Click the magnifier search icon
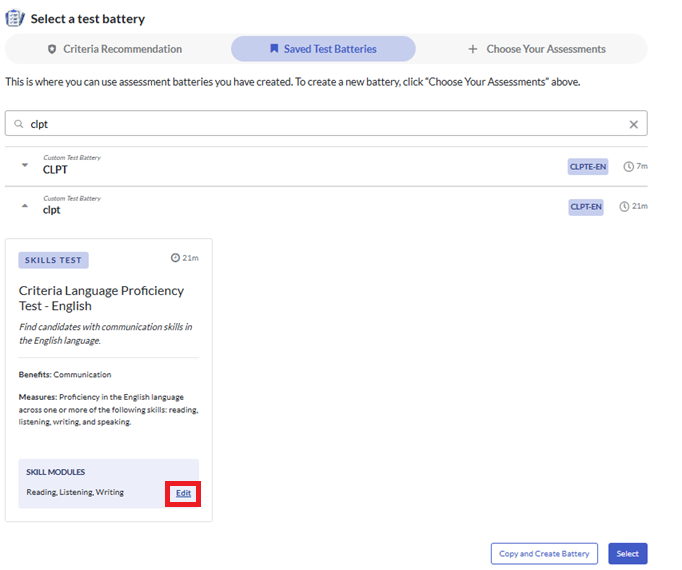 [19, 124]
